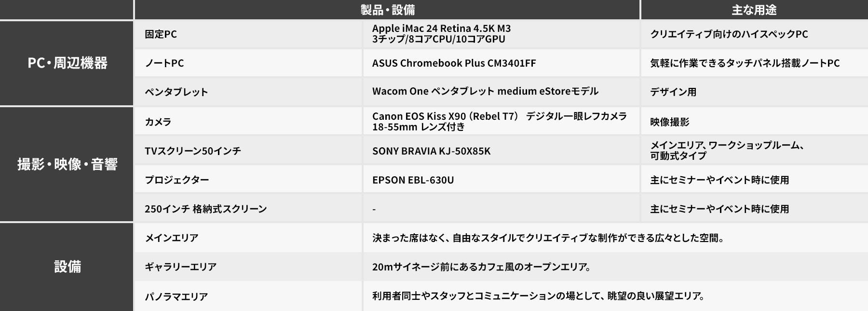Click Wacom One ペンタブレット product text
Screen dimensions: 868x311
coord(485,91)
